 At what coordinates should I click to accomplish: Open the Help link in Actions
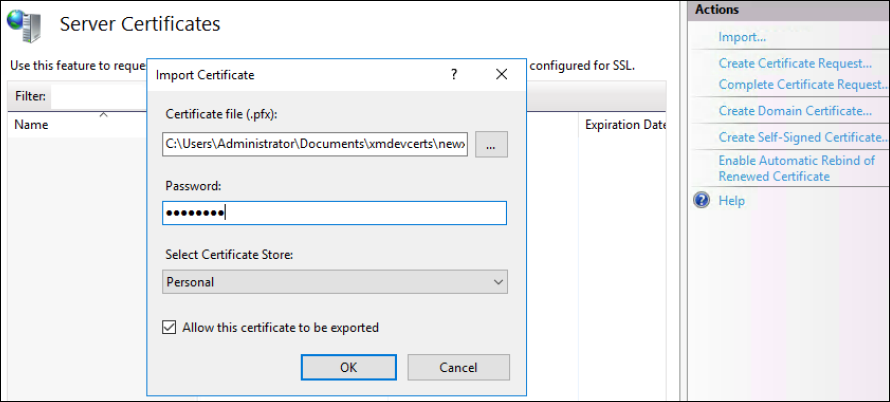pos(731,200)
